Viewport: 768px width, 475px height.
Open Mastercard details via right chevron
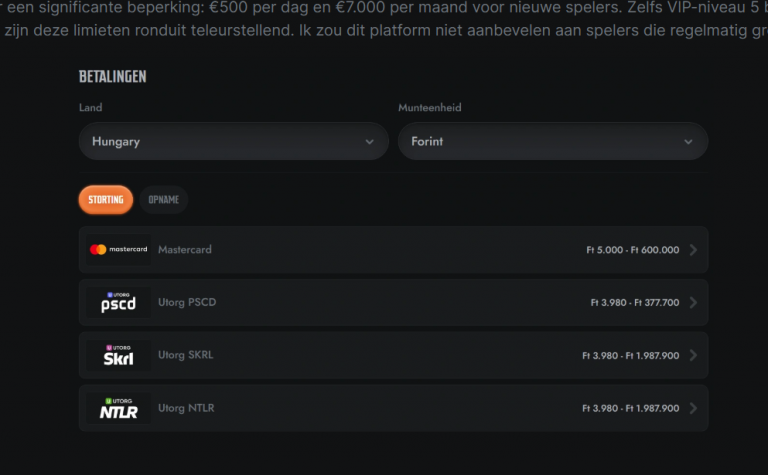[x=693, y=250]
